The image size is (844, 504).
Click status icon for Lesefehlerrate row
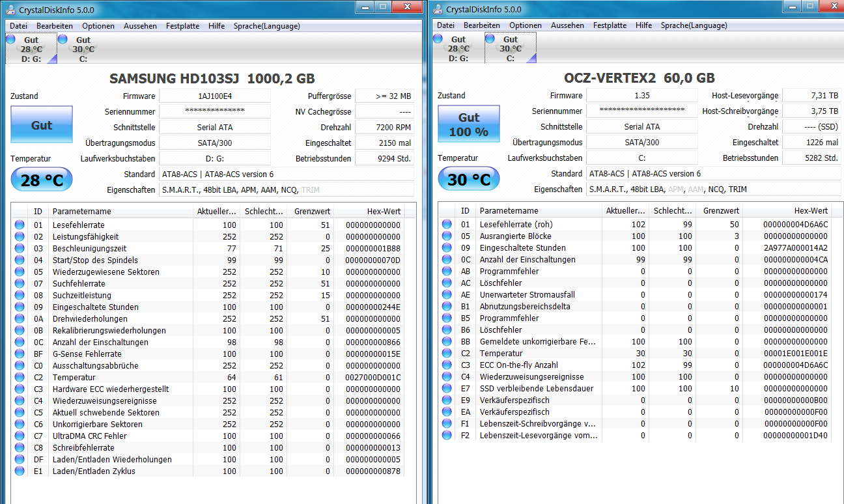20,225
